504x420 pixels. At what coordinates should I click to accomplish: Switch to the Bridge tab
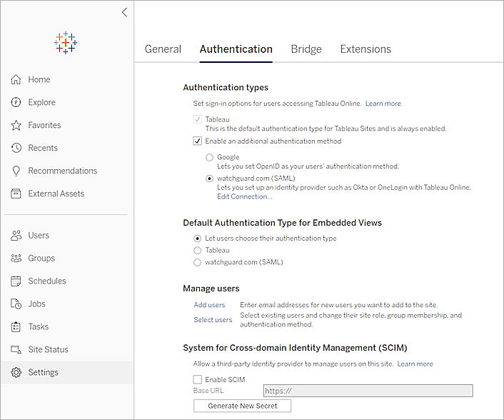click(x=306, y=49)
